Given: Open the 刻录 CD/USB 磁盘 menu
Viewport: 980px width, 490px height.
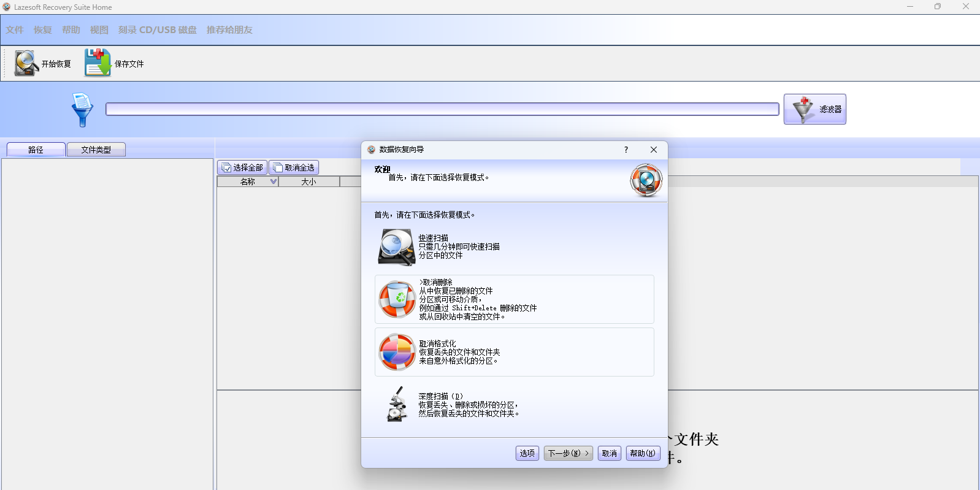Looking at the screenshot, I should (x=158, y=29).
